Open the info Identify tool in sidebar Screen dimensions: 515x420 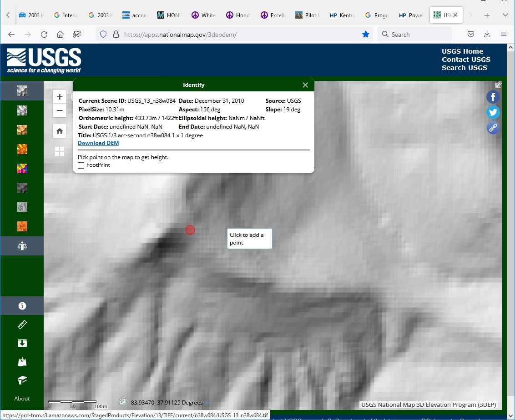point(22,306)
